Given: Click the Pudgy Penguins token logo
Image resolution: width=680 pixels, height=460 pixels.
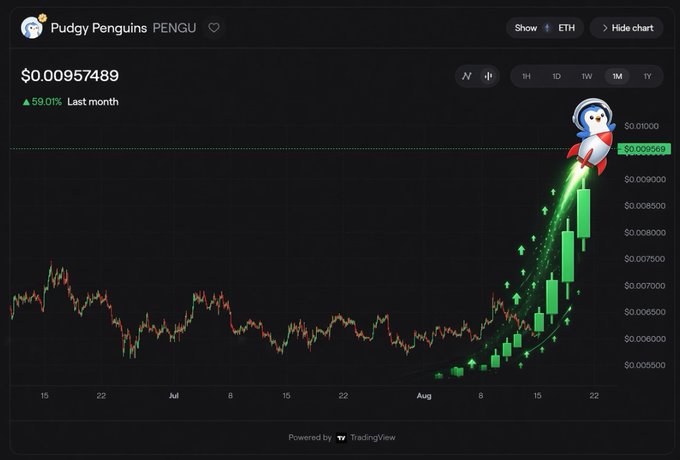Looking at the screenshot, I should tap(32, 27).
